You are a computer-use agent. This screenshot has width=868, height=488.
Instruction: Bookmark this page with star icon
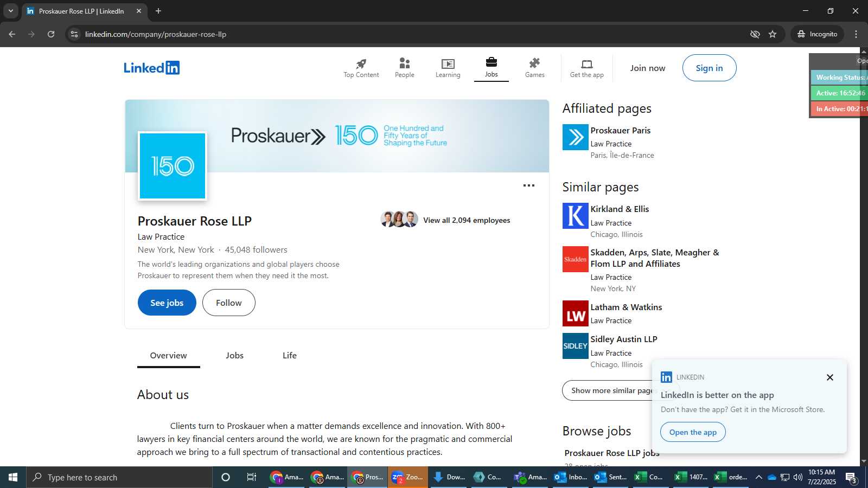pos(773,34)
